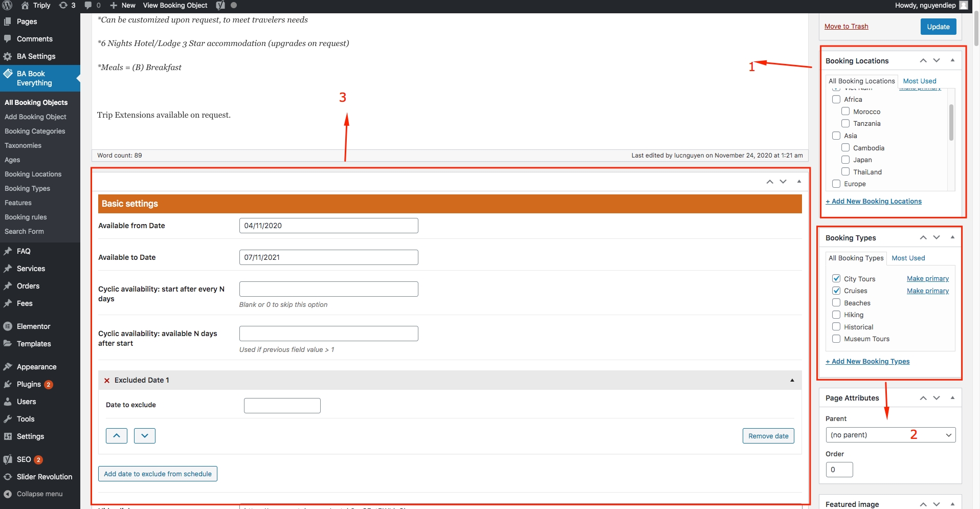
Task: Open Booking Categories in the submenu
Action: [x=35, y=131]
